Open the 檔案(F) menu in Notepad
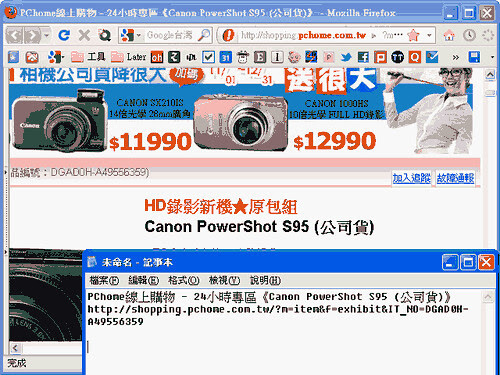The width and height of the screenshot is (500, 375). pyautogui.click(x=104, y=280)
